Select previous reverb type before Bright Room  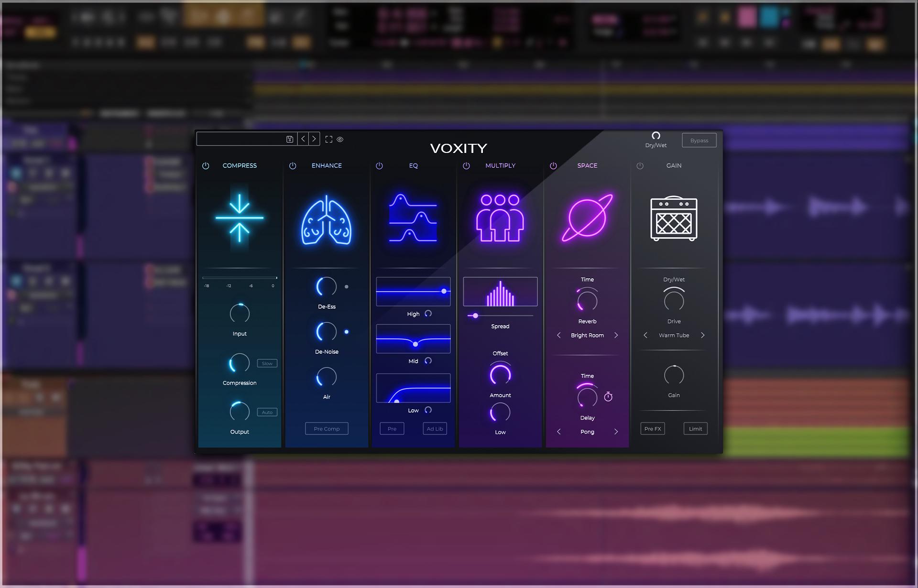pos(559,335)
